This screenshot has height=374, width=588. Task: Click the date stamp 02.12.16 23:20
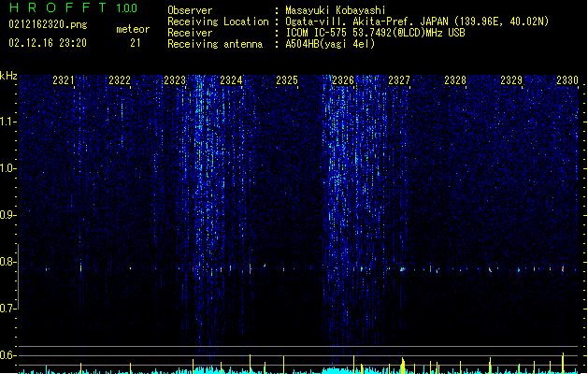[48, 43]
